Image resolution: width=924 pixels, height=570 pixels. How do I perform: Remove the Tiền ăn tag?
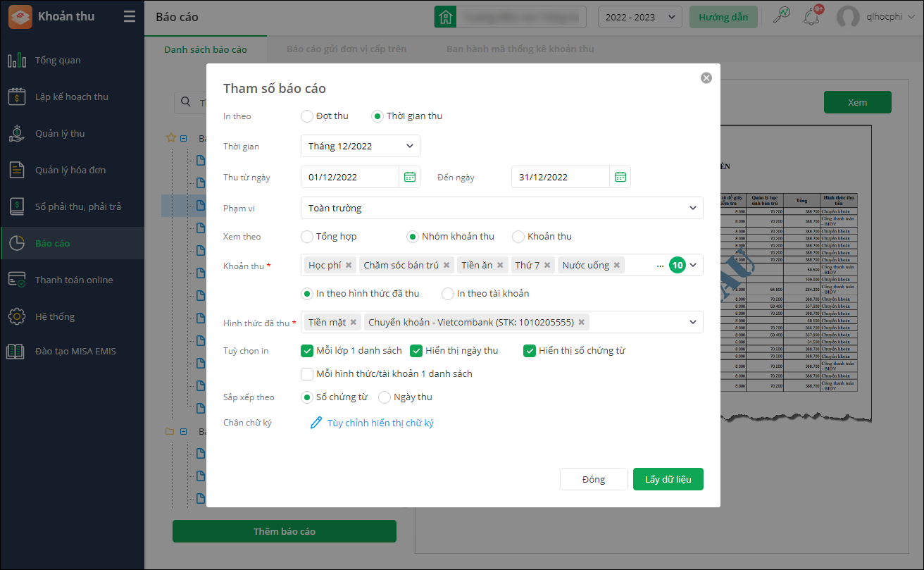pos(500,266)
